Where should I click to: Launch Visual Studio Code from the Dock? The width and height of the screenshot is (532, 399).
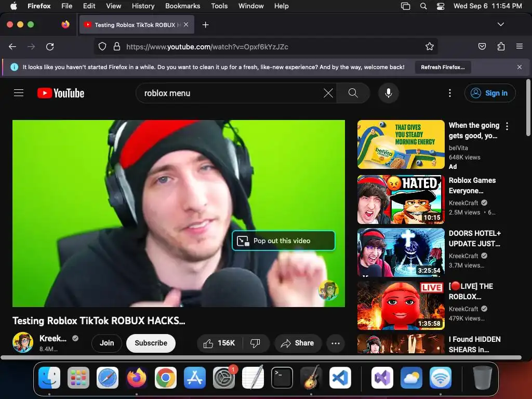point(340,378)
